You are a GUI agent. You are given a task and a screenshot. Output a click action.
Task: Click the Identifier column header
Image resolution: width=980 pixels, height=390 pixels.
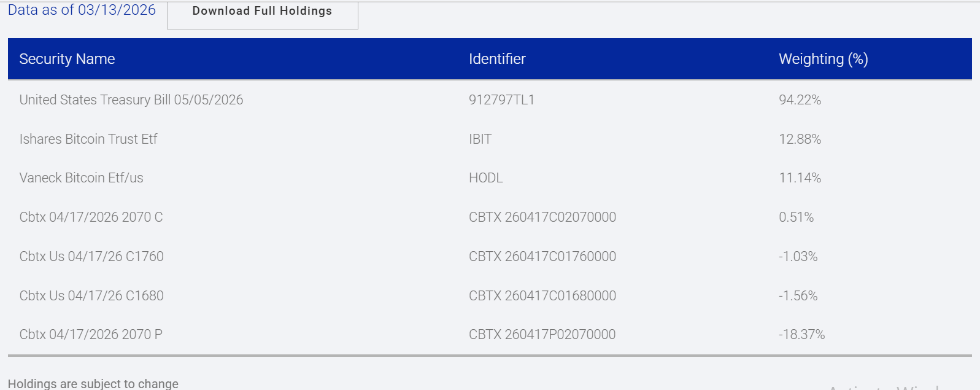tap(497, 59)
